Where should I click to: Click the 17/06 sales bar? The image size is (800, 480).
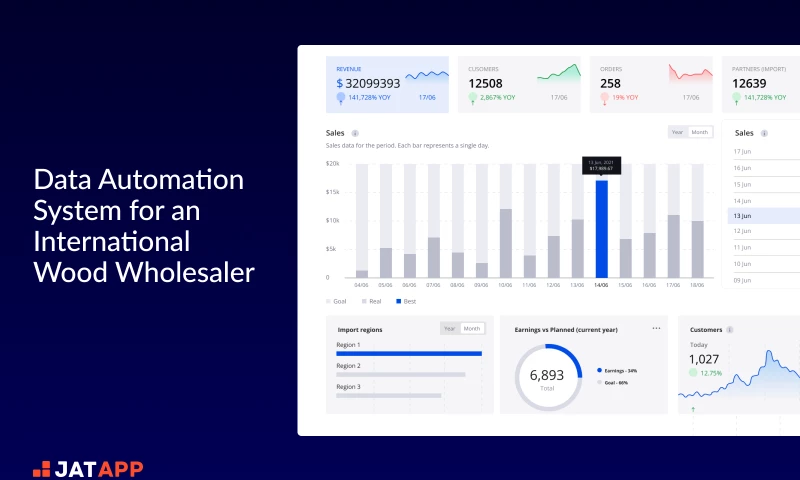tap(673, 246)
